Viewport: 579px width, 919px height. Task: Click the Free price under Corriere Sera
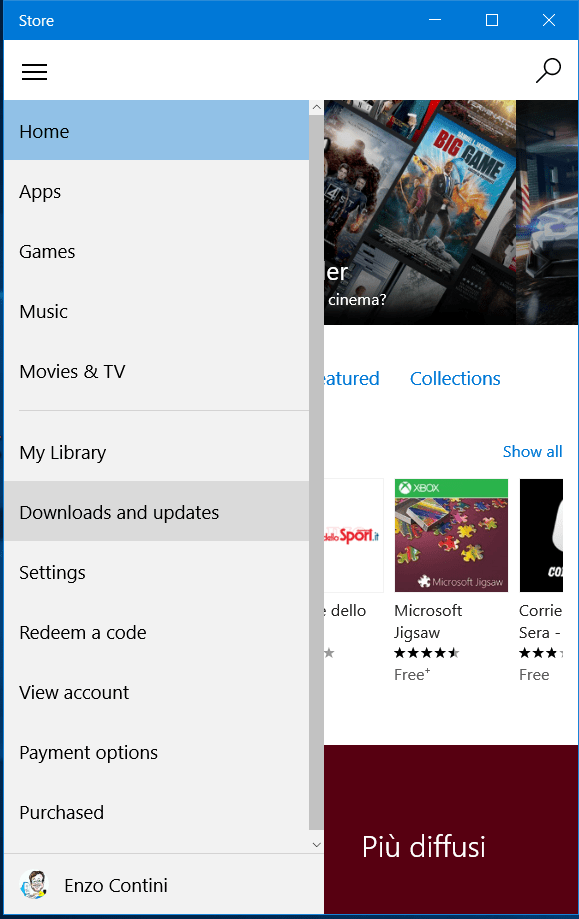click(x=534, y=675)
